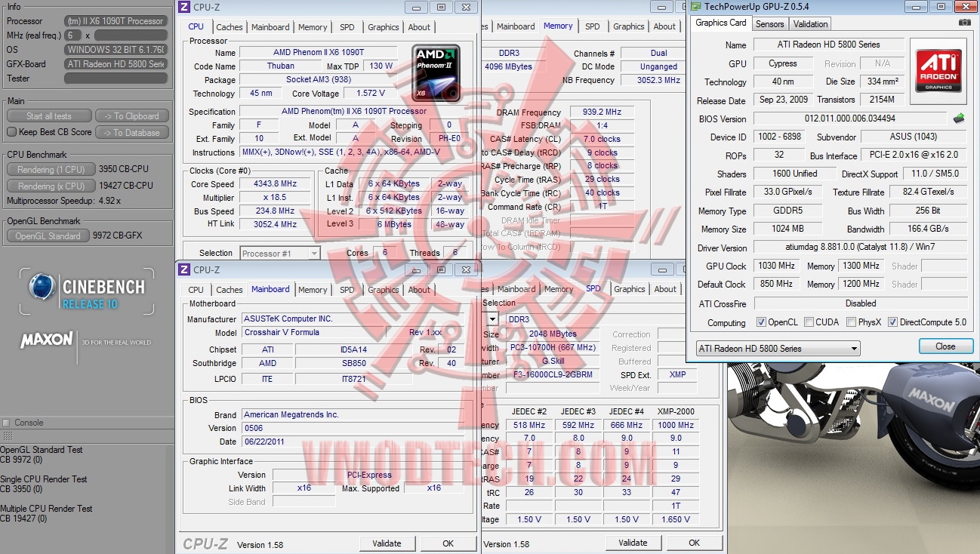Check the CUDA checkbox in GPU-Z
Screen dimensions: 980x554
tap(809, 322)
